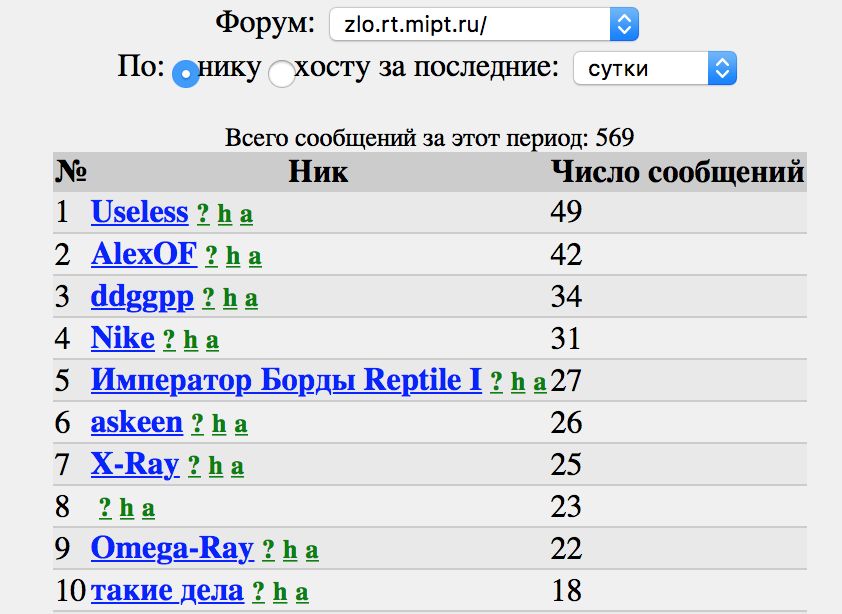Expand the time period dropdown 'сутки'

point(654,69)
